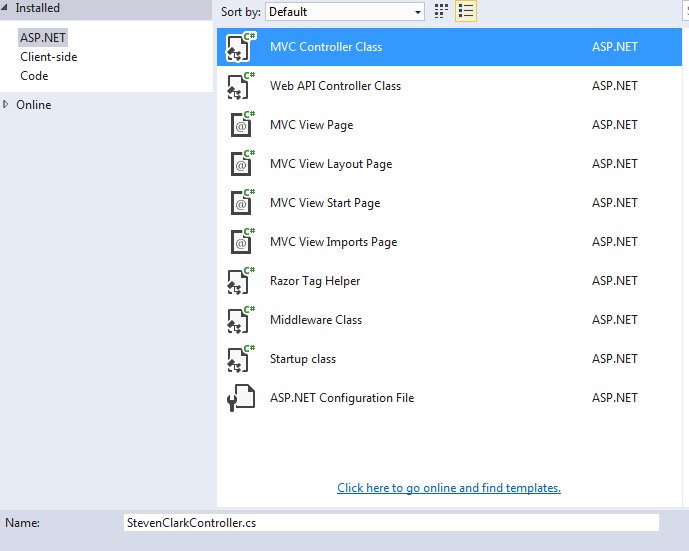The width and height of the screenshot is (689, 551).
Task: Switch to small icons grid view
Action: coord(441,11)
